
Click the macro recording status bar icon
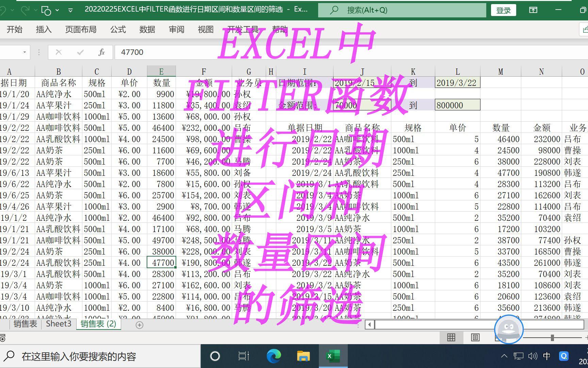(x=3, y=338)
